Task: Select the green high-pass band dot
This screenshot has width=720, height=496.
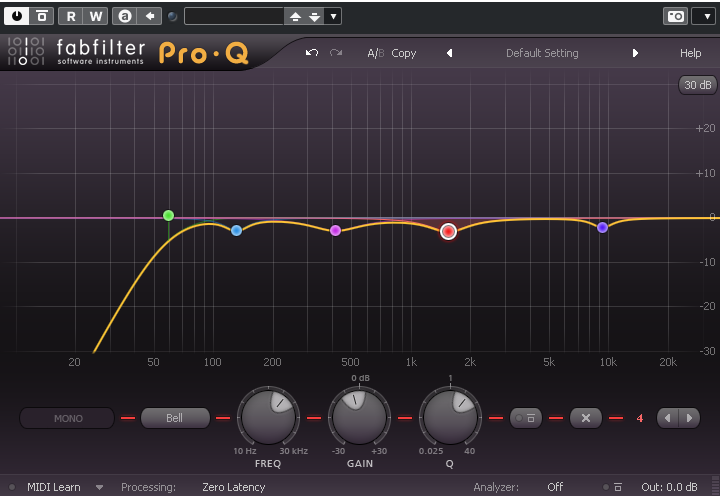Action: click(169, 215)
